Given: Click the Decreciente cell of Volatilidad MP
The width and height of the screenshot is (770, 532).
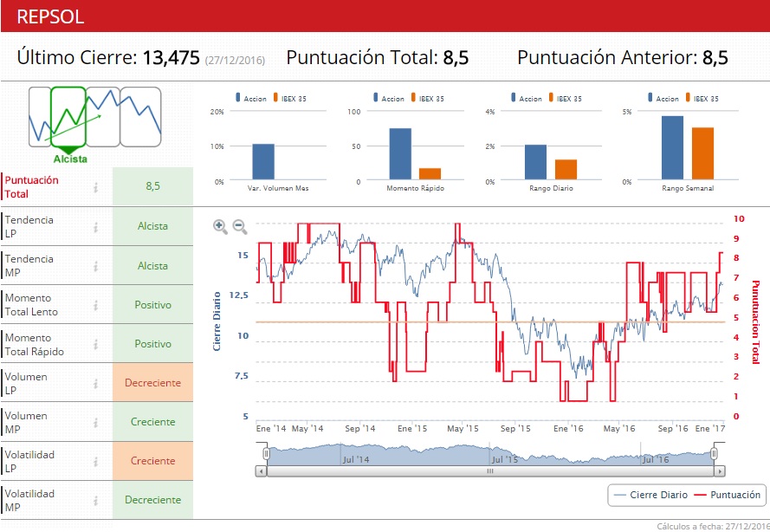Looking at the screenshot, I should 152,500.
